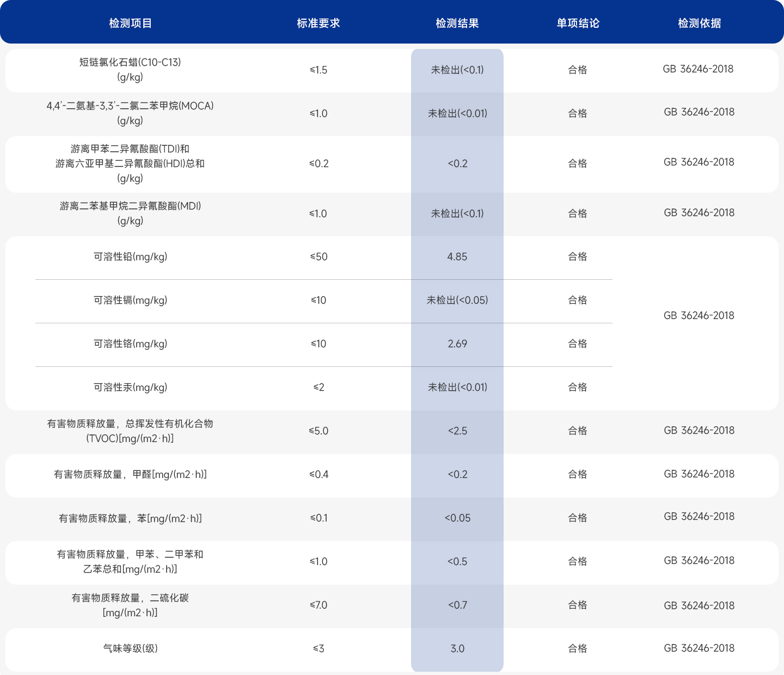Click the 检测项目 column header
Screen dimensions: 784x675
pos(130,23)
